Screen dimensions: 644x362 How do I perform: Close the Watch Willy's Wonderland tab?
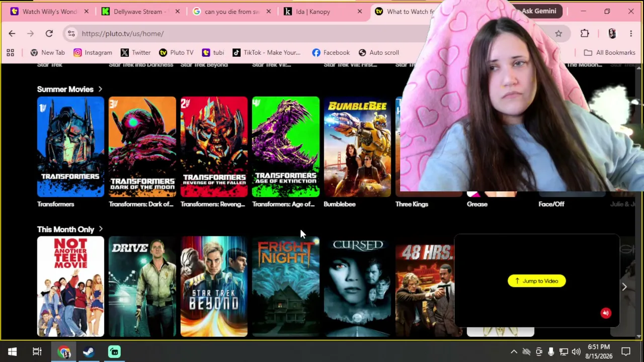coord(87,12)
